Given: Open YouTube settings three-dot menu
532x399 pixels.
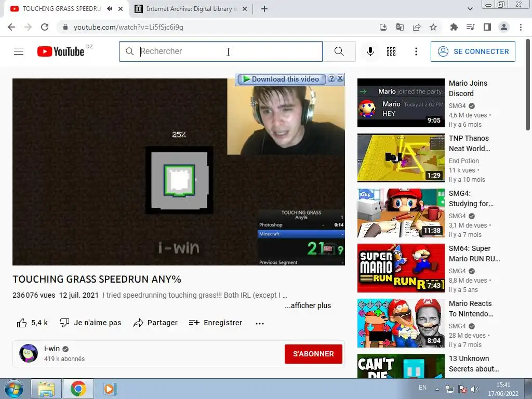Looking at the screenshot, I should coord(416,51).
